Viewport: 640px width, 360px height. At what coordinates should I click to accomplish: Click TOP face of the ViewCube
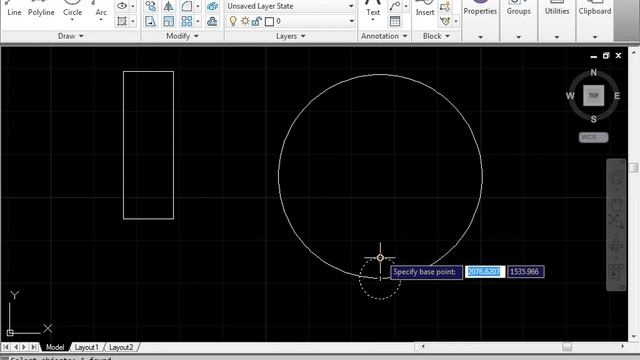click(593, 96)
